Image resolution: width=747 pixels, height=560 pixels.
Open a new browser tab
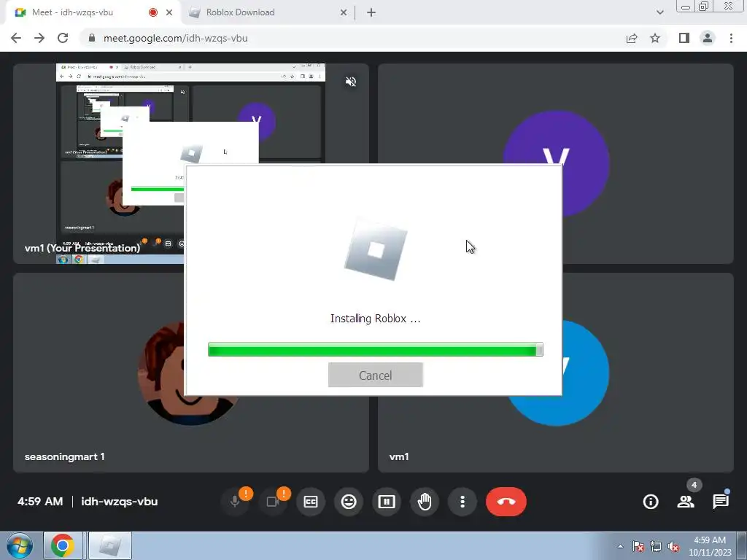point(371,13)
